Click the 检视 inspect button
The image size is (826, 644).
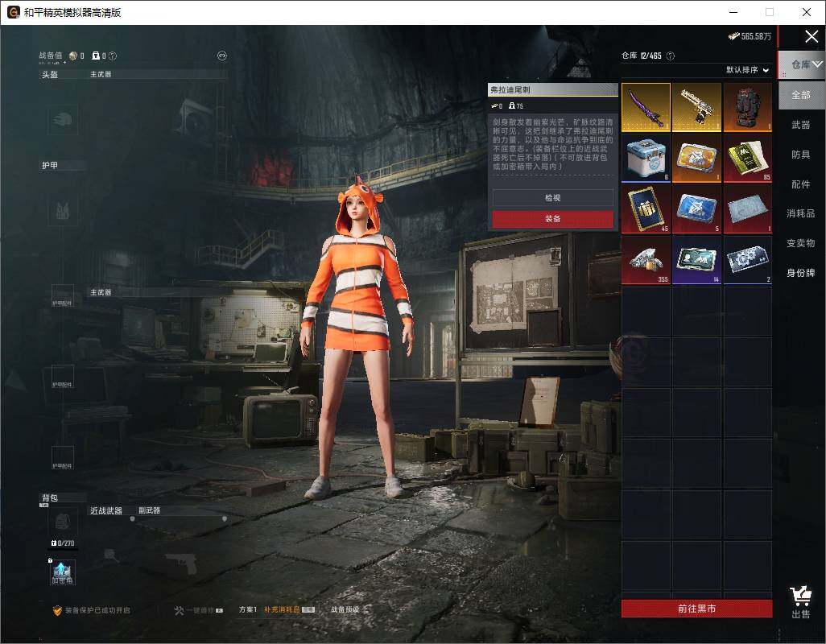pos(552,198)
